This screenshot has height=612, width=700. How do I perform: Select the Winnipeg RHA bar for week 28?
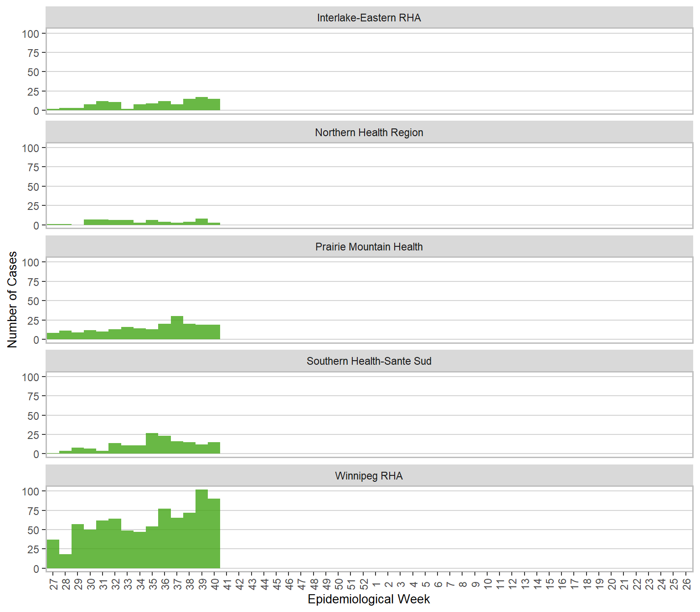[x=65, y=561]
